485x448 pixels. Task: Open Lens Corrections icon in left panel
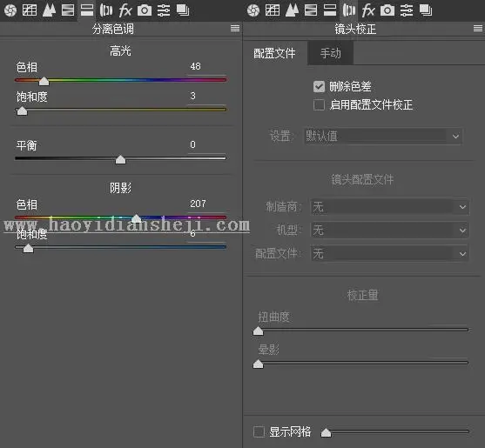106,10
